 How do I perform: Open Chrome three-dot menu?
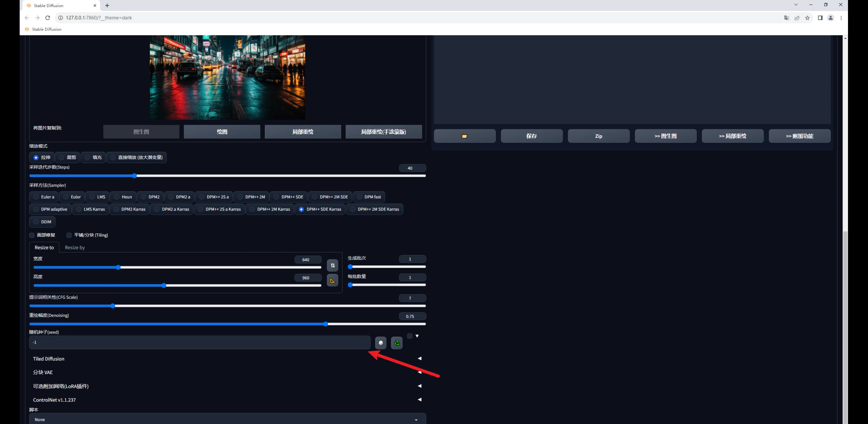coord(841,18)
